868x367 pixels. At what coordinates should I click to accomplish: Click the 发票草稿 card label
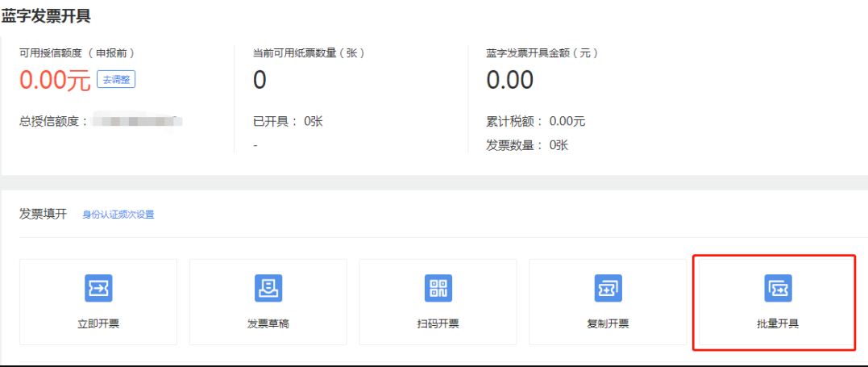268,324
